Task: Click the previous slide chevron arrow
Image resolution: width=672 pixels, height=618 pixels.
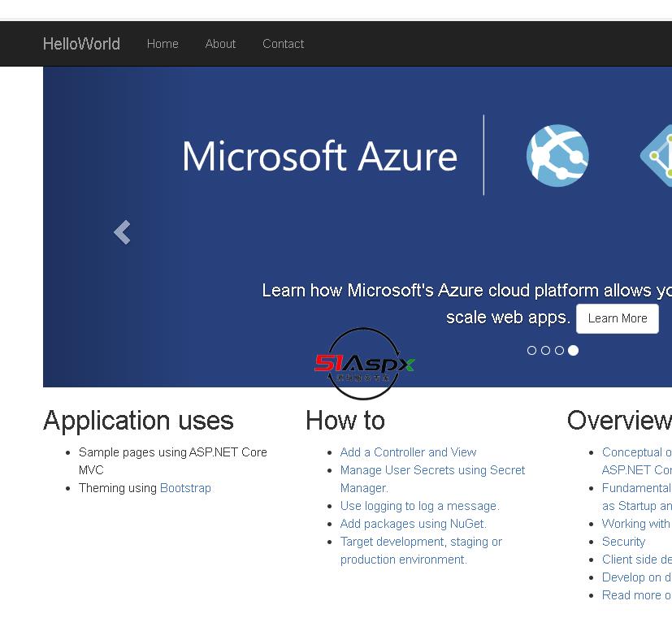Action: coord(122,232)
